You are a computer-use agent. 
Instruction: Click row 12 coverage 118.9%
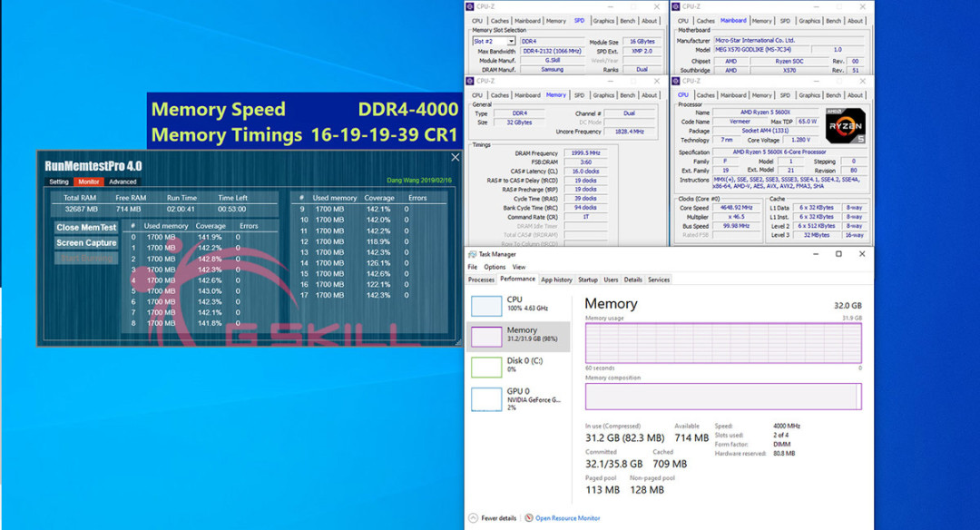tap(378, 242)
